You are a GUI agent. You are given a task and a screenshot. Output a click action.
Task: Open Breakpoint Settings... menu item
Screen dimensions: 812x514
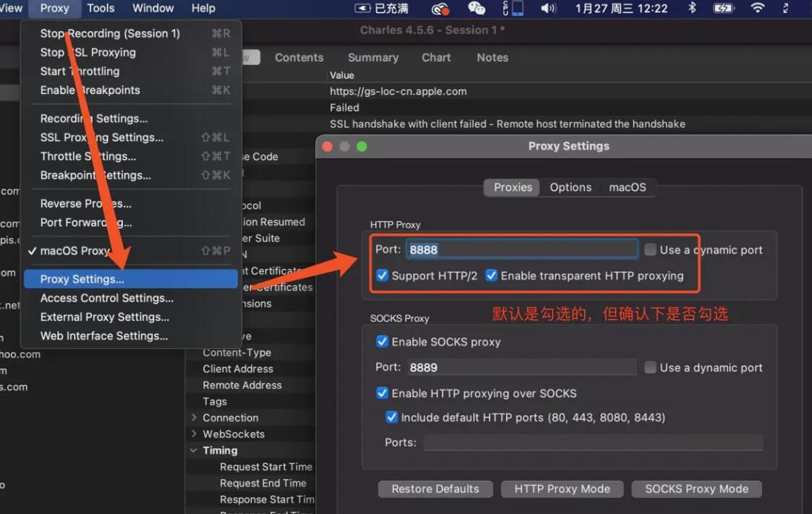click(130, 175)
